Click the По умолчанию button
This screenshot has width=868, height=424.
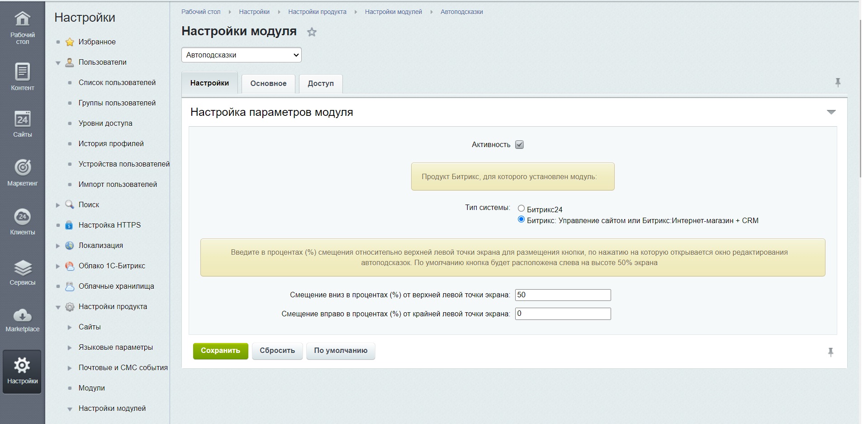341,351
